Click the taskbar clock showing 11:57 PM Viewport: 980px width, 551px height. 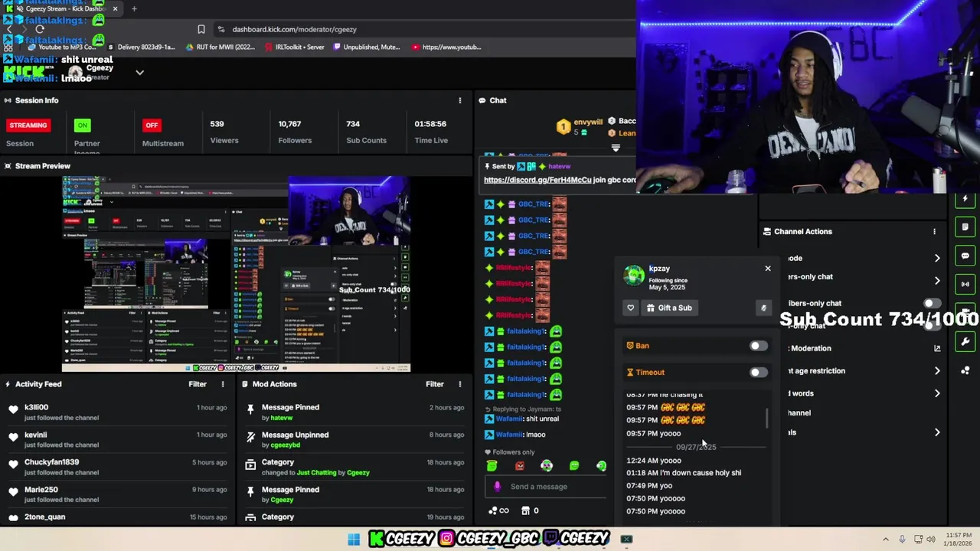[x=959, y=540]
